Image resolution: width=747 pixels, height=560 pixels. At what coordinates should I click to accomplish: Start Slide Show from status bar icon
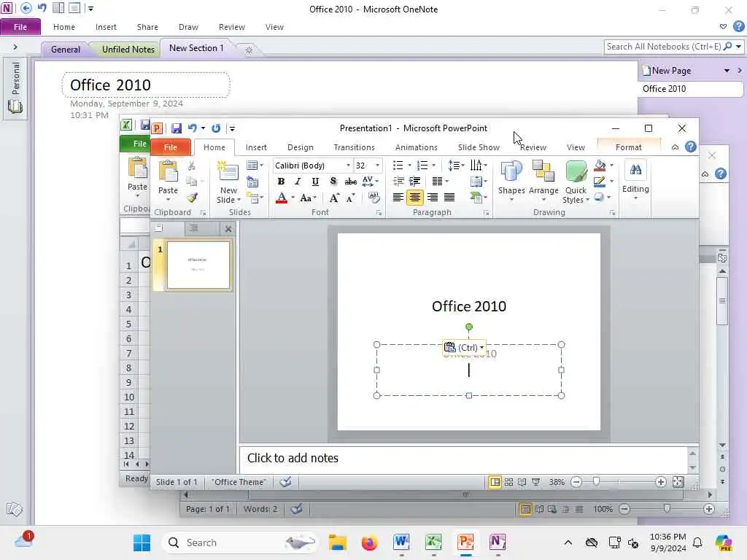coord(536,482)
